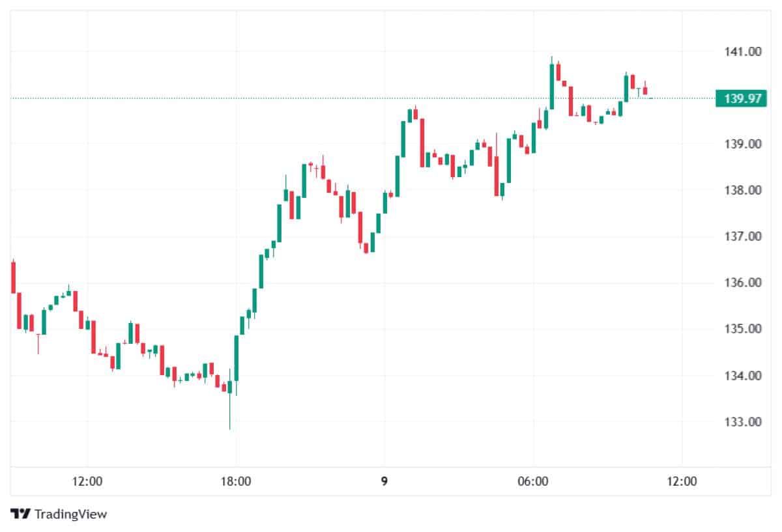Click the green 139.97 current price tag
The width and height of the screenshot is (782, 532).
tap(741, 98)
